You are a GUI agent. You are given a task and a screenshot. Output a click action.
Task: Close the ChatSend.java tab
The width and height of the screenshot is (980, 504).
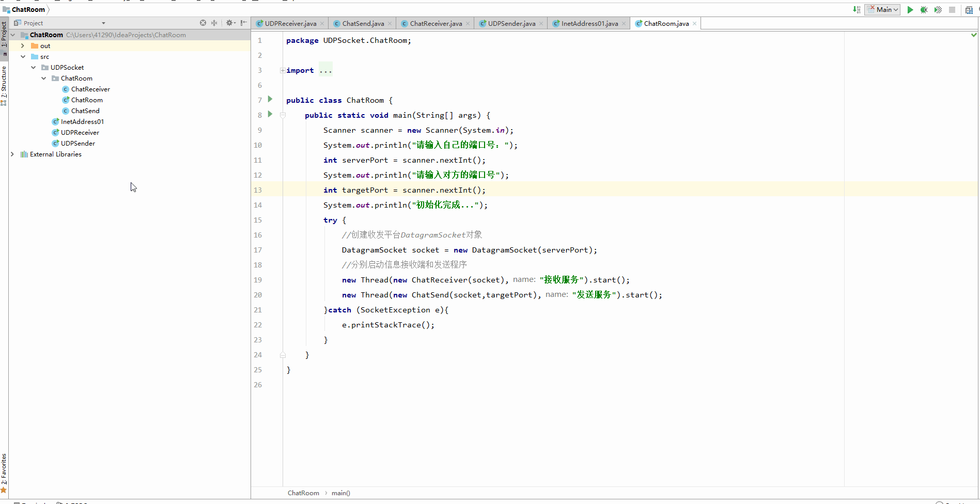pos(390,24)
